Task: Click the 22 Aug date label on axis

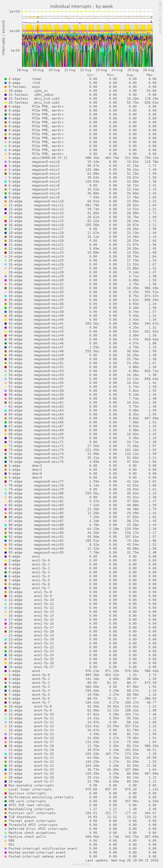Action: pos(85,70)
